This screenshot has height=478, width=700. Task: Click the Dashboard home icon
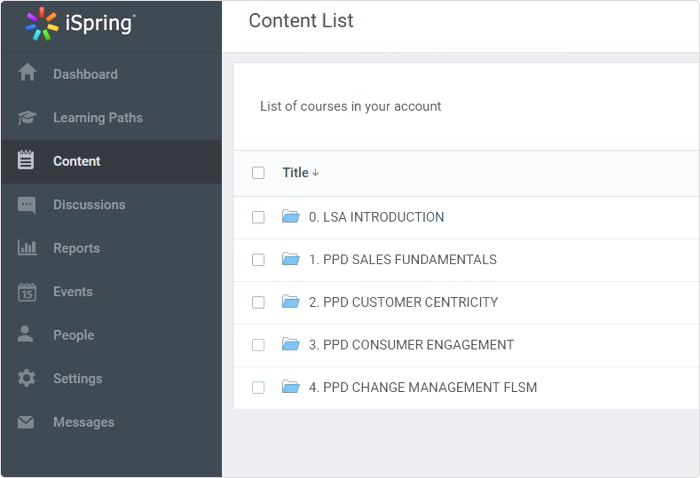27,73
